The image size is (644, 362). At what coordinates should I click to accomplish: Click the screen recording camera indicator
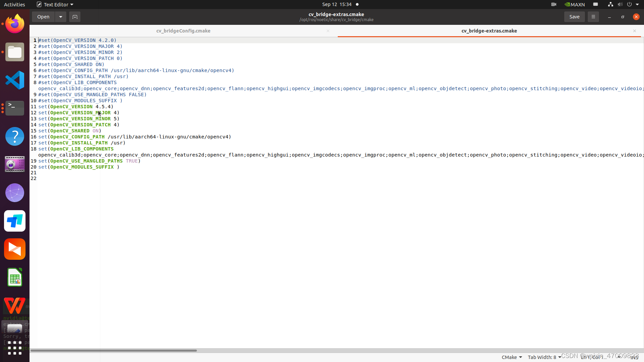point(553,4)
